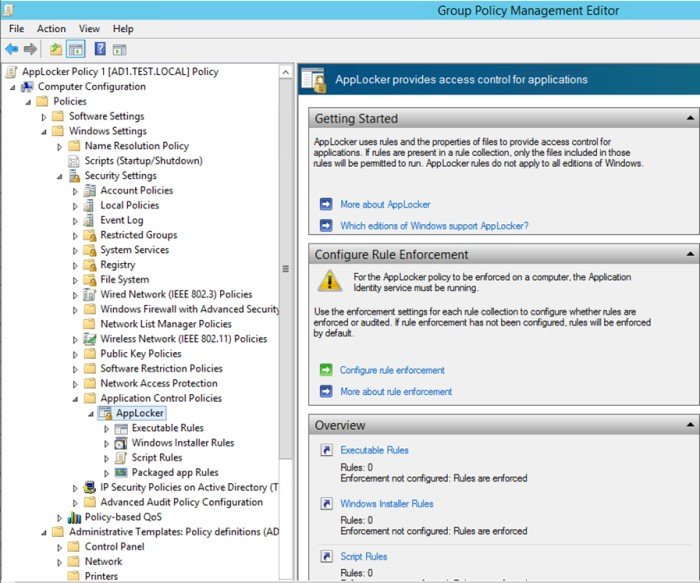The width and height of the screenshot is (700, 583).
Task: Click the Executable Rules shortcut icon in Overview
Action: pyautogui.click(x=326, y=451)
